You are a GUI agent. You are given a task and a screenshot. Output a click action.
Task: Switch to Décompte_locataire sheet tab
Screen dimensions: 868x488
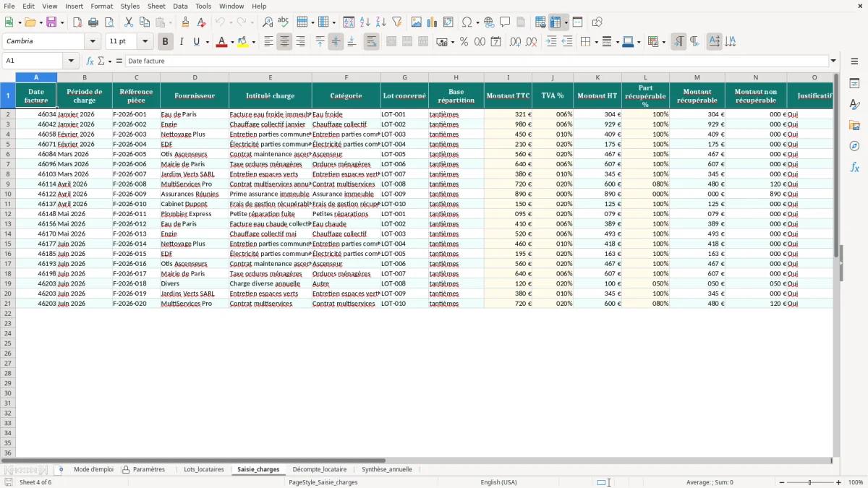pyautogui.click(x=320, y=469)
